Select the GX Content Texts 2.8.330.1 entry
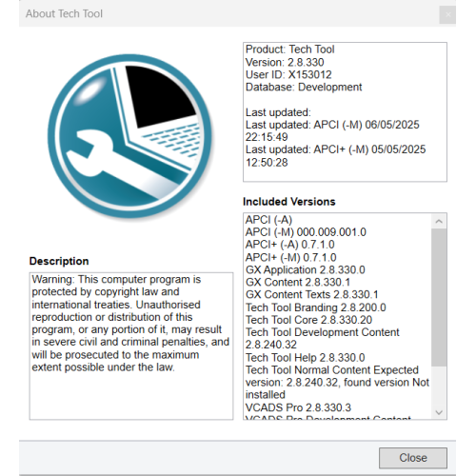Screen dimensions: 476x476 [311, 294]
